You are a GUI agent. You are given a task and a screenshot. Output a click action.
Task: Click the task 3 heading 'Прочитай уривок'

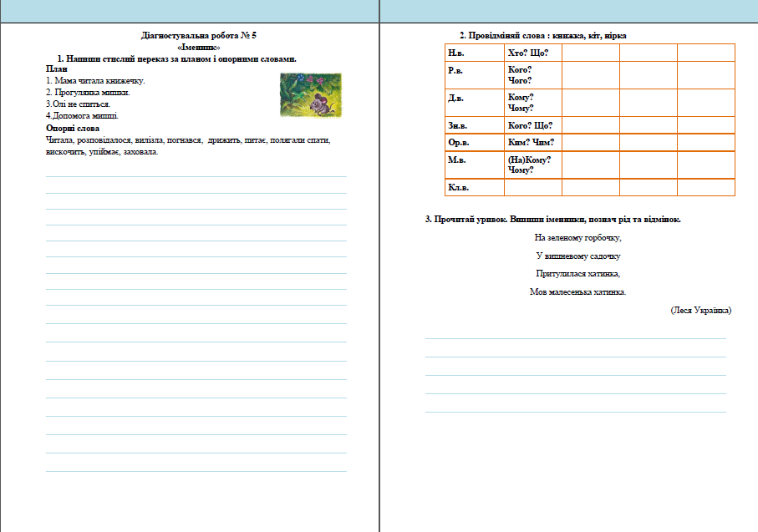[x=552, y=219]
